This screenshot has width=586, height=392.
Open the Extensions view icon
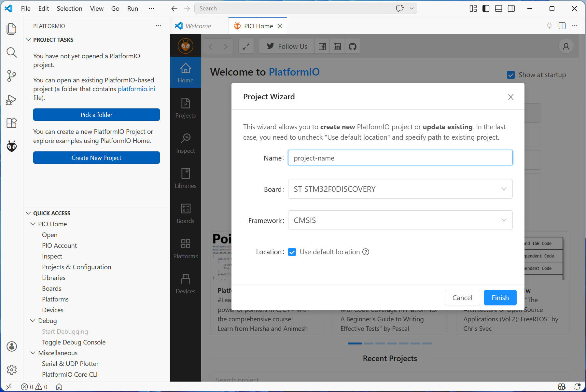coord(12,123)
